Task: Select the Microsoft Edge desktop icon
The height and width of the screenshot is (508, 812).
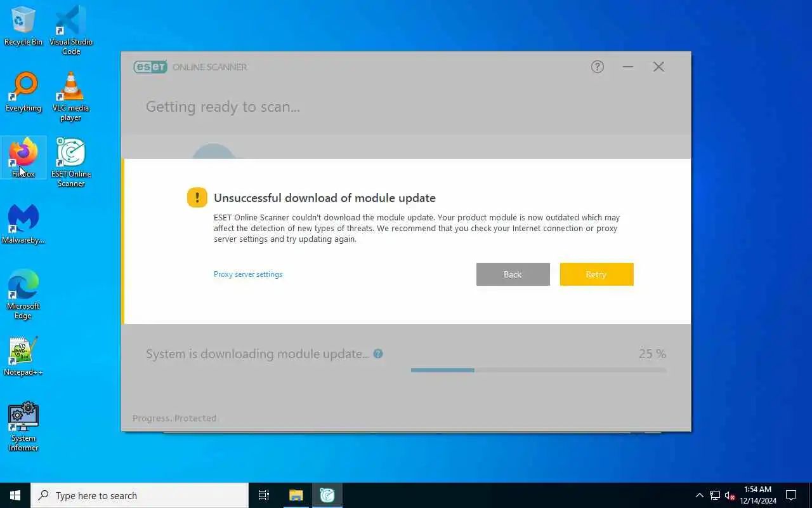Action: (x=23, y=294)
